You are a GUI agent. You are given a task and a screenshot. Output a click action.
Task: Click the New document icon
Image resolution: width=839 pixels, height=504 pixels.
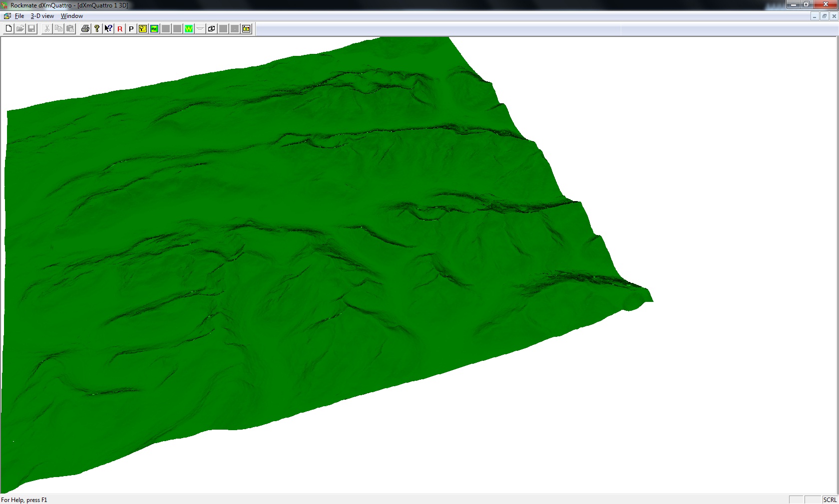tap(8, 29)
